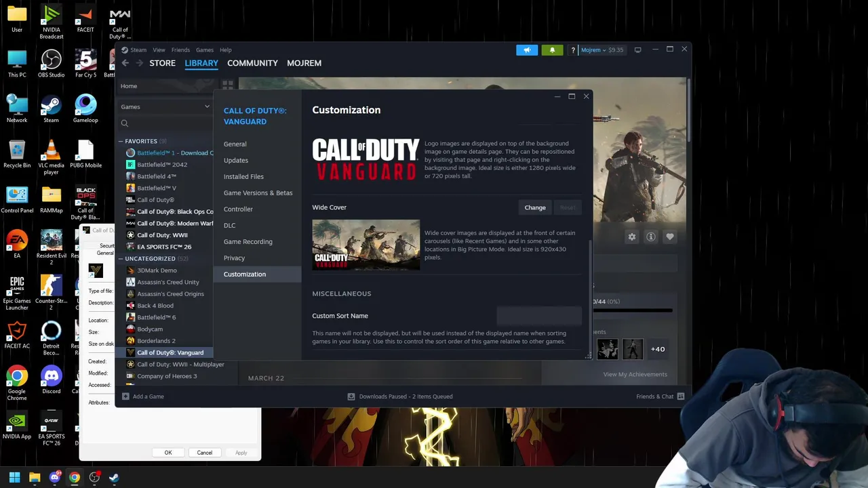Open game settings gear icon
Image resolution: width=868 pixels, height=488 pixels.
pos(632,237)
